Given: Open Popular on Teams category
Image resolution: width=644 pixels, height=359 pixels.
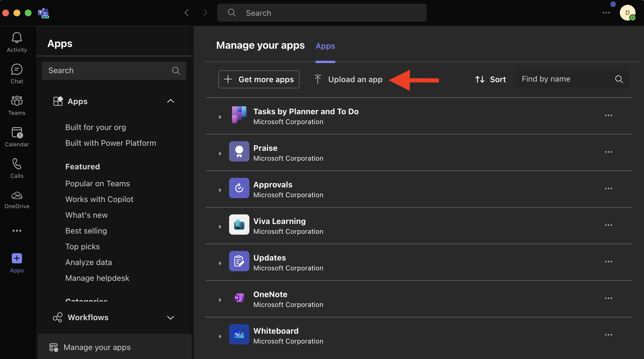Looking at the screenshot, I should [97, 183].
